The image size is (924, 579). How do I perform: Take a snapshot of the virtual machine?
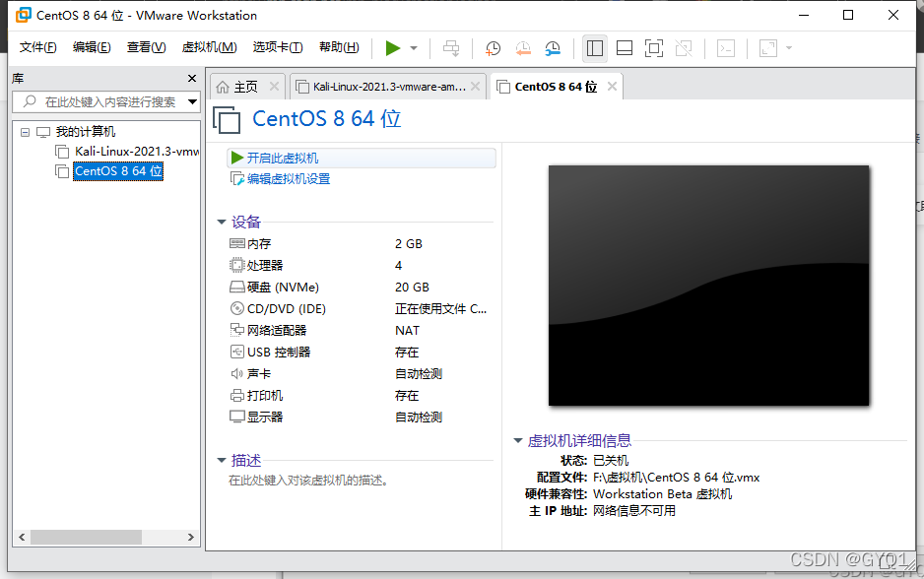[x=494, y=47]
